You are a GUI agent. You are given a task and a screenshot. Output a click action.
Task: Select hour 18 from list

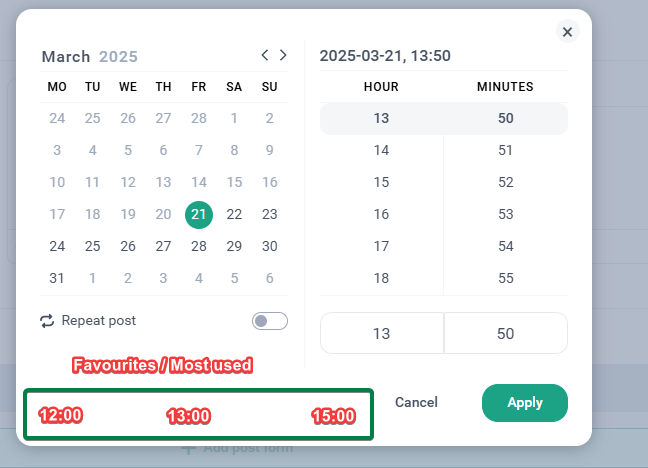click(381, 278)
